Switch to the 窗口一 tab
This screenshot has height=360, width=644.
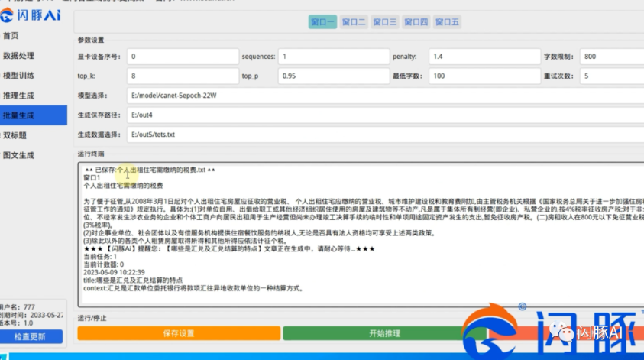coord(322,21)
